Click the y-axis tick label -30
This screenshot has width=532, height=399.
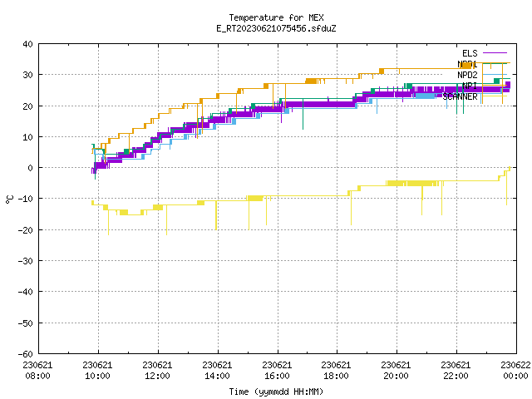pyautogui.click(x=26, y=261)
